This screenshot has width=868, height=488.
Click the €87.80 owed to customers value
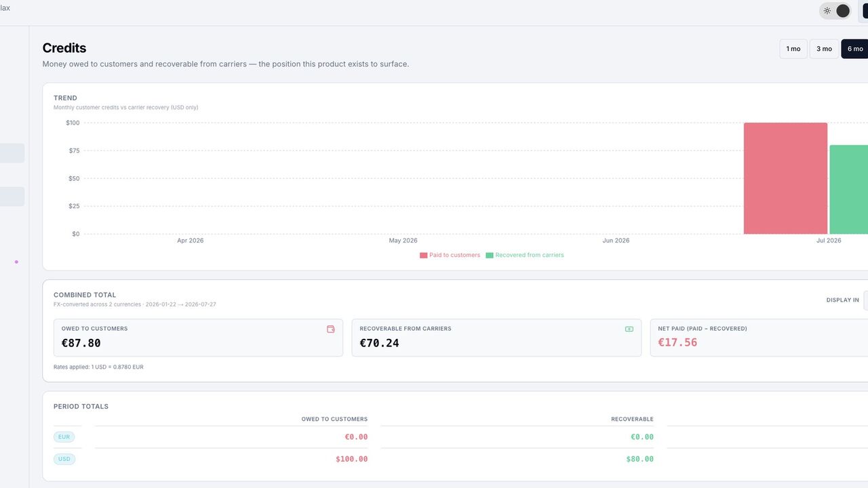(x=81, y=343)
